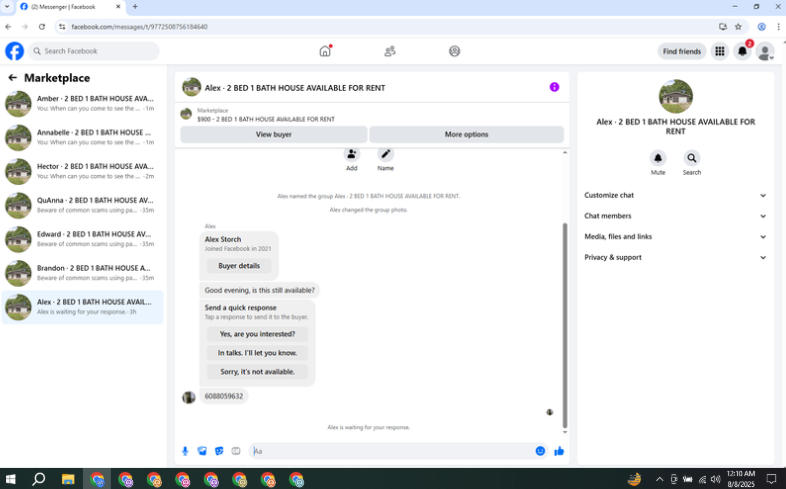Click the selected Alex conversation row
Screen dimensions: 786x489
tap(83, 307)
